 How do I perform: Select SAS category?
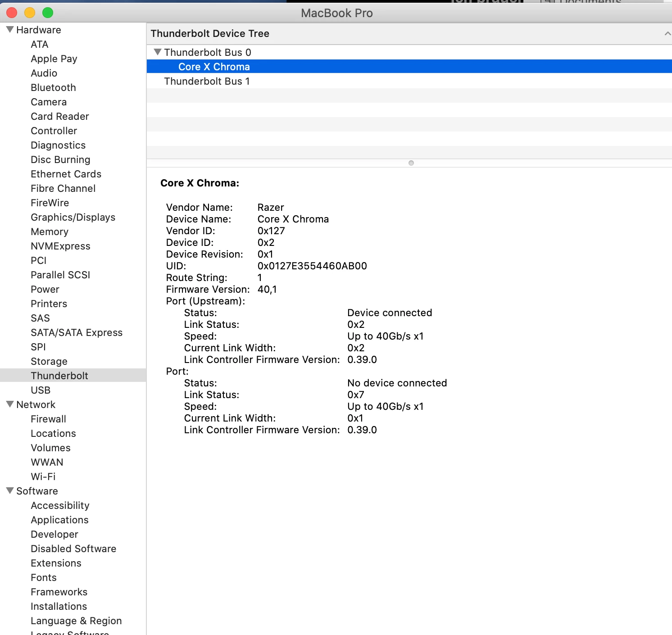pos(40,318)
